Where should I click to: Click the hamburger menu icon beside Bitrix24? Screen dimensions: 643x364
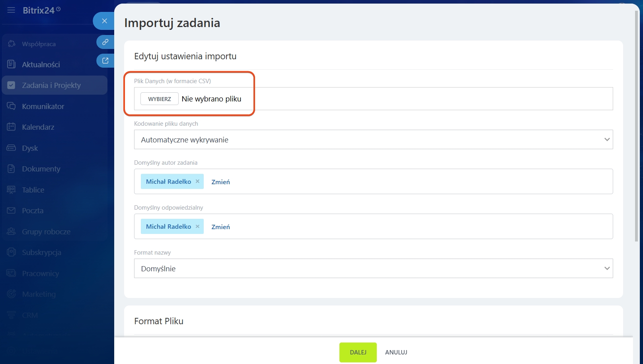[x=11, y=10]
